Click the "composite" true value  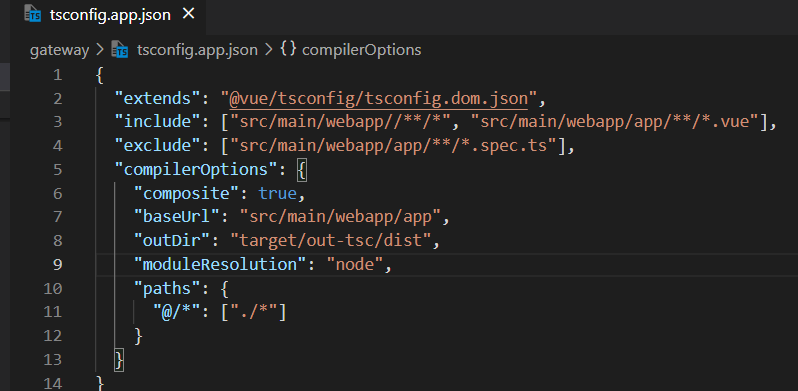277,193
